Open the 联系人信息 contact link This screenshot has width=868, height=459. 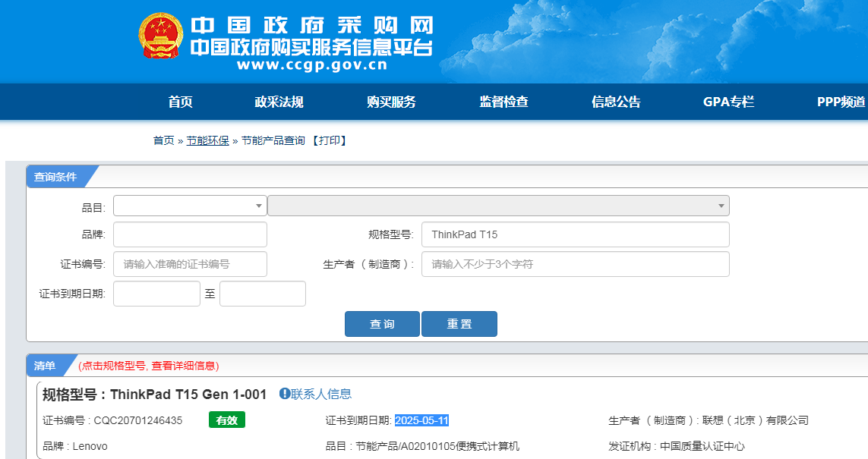[321, 394]
